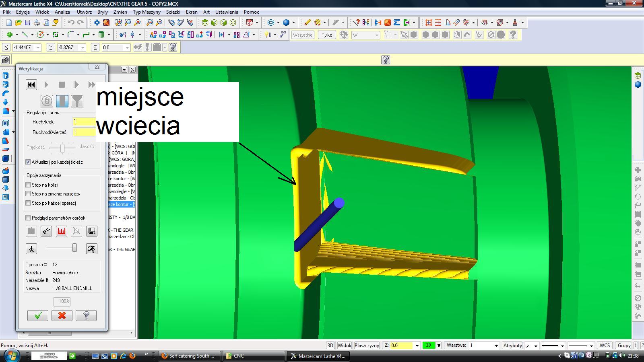Click the fast speed running man icon

pyautogui.click(x=92, y=249)
